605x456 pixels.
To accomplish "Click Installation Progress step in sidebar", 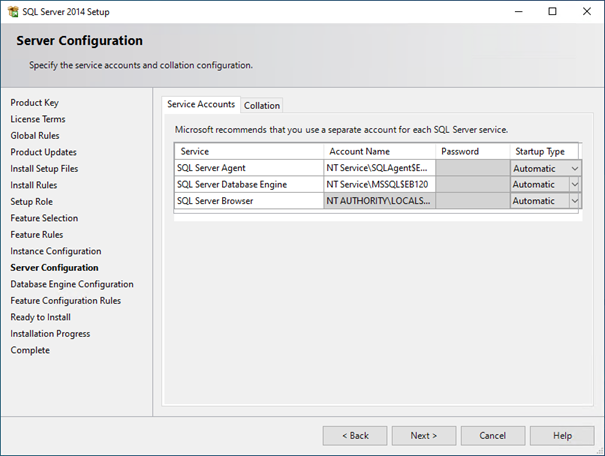I will coord(50,334).
